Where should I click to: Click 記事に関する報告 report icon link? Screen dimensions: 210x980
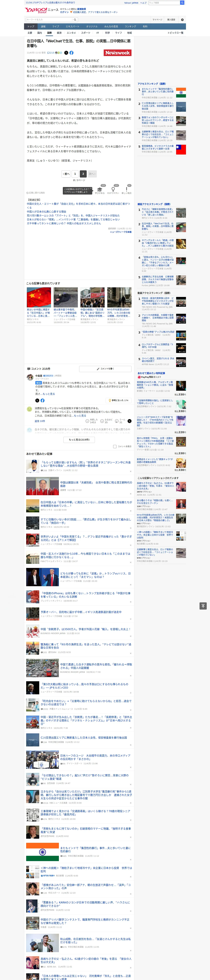tap(35, 193)
